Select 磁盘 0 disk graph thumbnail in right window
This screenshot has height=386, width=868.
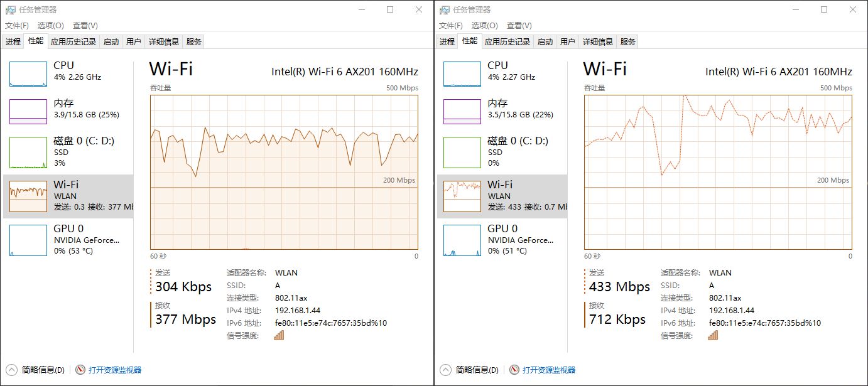462,153
